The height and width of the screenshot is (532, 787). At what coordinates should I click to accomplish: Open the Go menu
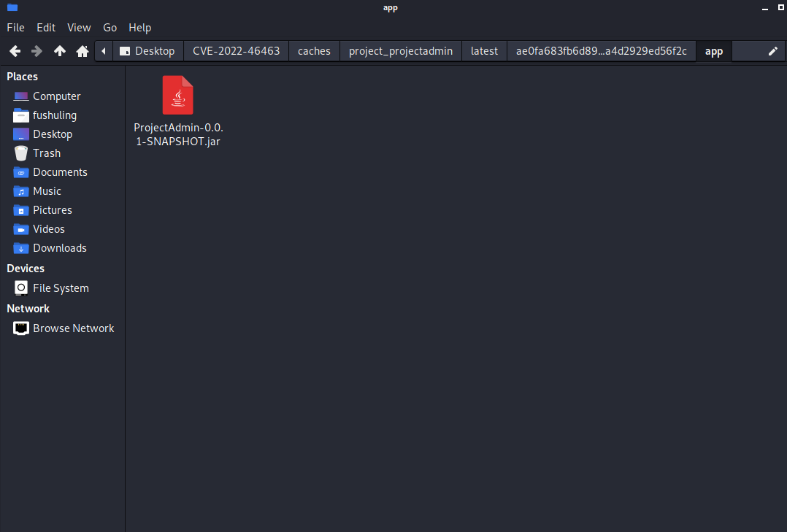110,28
